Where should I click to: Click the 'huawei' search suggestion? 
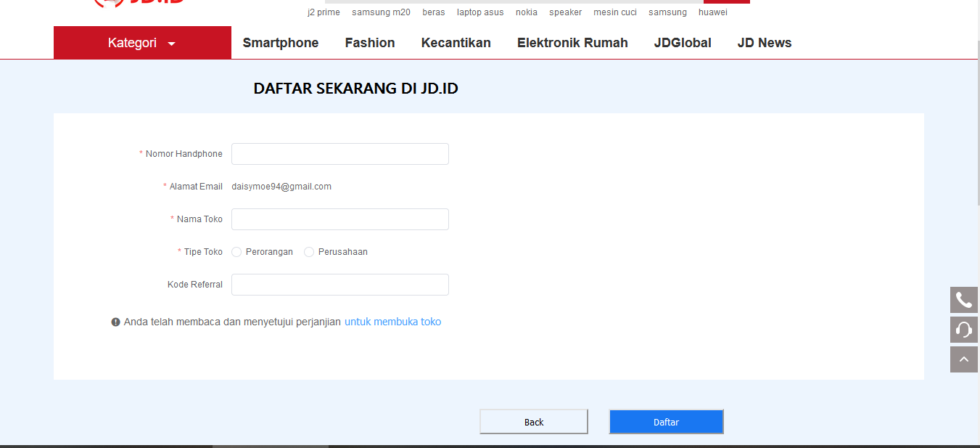713,12
